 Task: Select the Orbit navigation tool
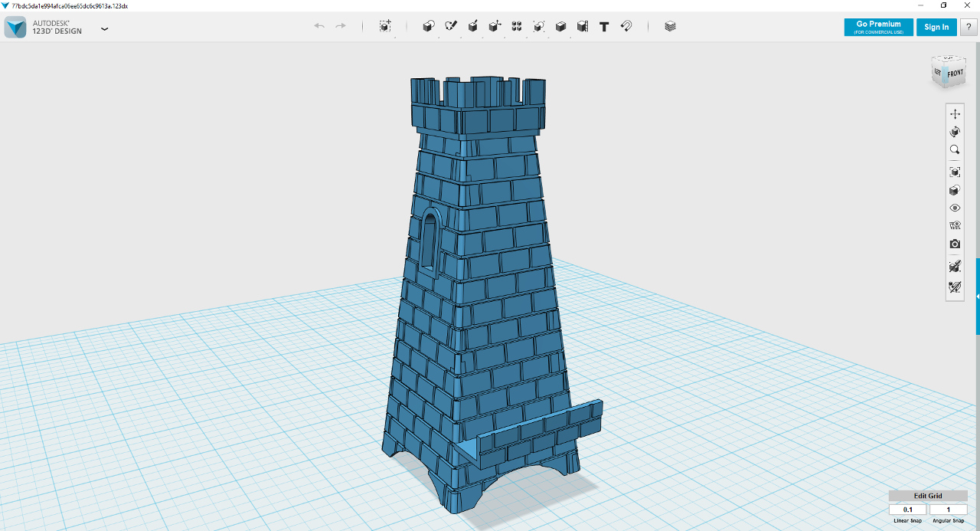[x=955, y=132]
